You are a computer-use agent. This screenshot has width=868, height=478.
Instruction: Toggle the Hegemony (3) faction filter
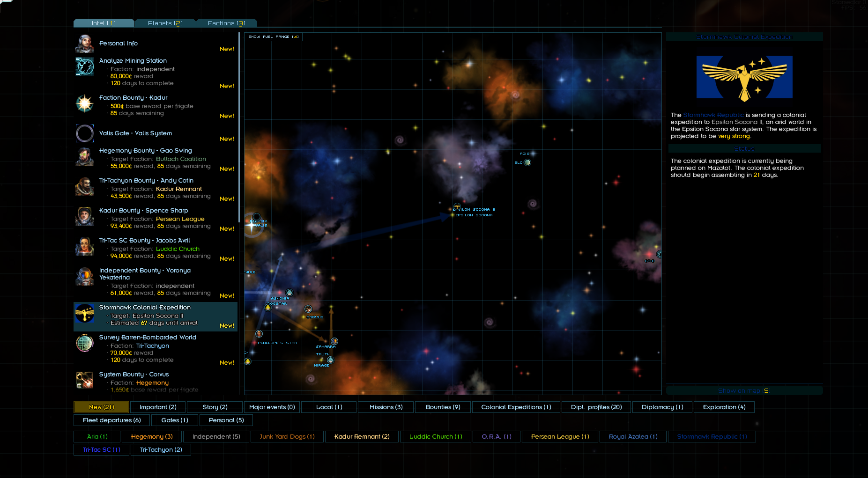(x=152, y=437)
